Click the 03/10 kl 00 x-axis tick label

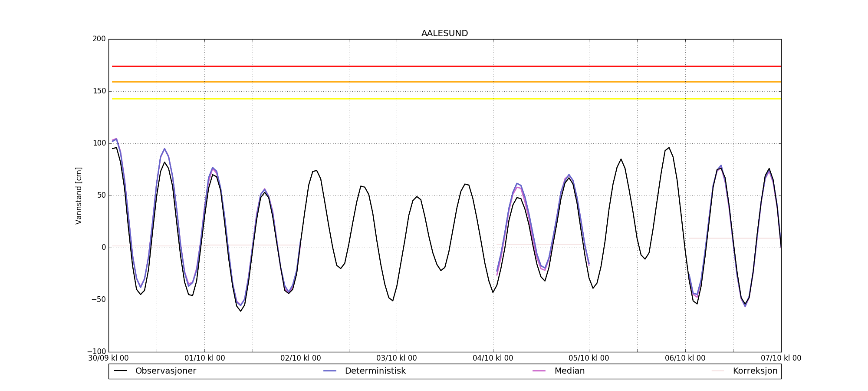pos(397,358)
